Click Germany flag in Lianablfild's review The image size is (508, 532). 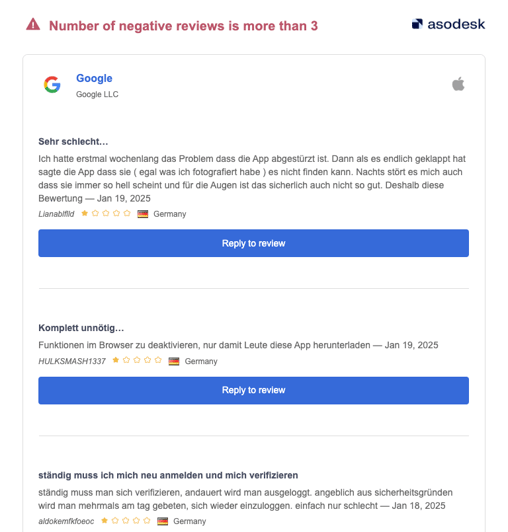pos(143,214)
